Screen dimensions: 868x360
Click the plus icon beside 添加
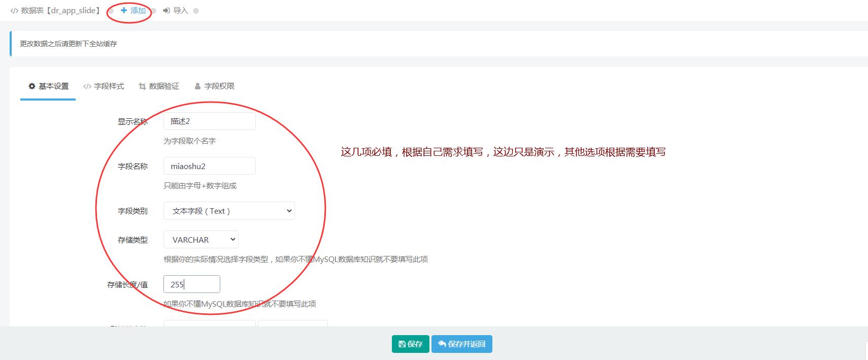pyautogui.click(x=124, y=10)
